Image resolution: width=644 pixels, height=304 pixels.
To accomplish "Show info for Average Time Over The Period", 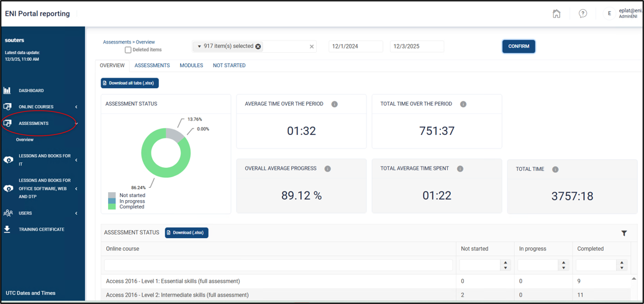I will click(x=334, y=104).
